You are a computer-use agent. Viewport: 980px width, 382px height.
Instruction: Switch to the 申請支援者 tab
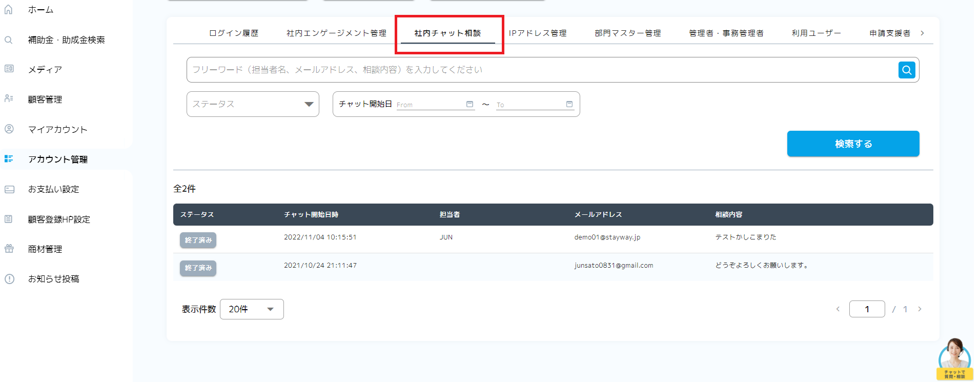890,33
